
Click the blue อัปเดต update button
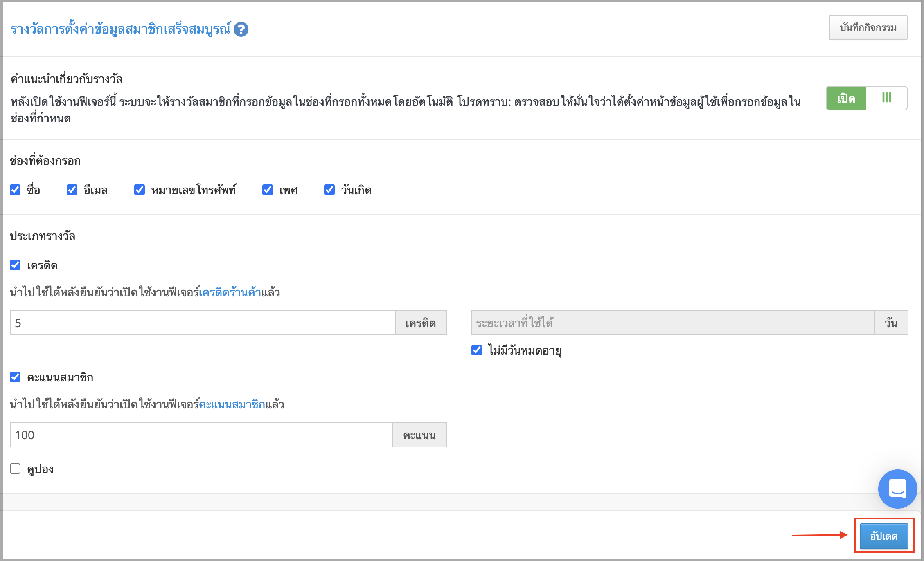click(x=884, y=536)
